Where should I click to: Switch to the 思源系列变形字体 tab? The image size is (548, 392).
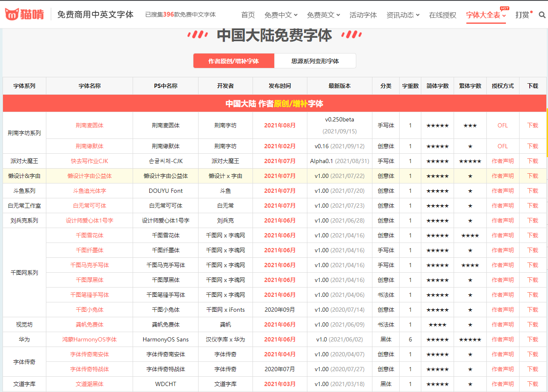[315, 60]
